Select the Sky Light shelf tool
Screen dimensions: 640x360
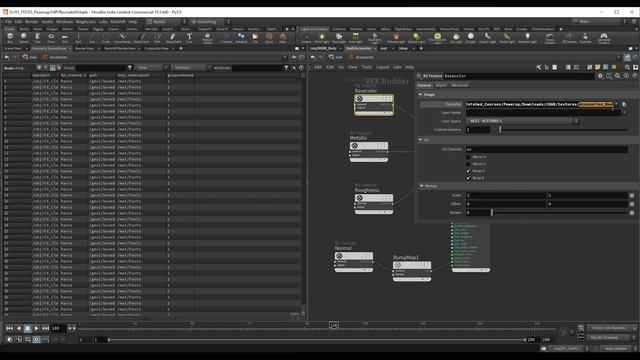[x=456, y=38]
